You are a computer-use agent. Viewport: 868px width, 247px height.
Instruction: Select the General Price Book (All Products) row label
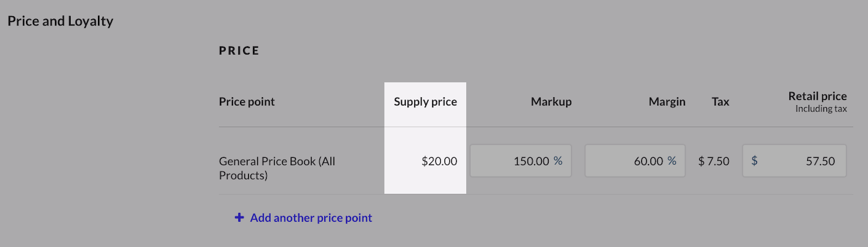(x=277, y=168)
